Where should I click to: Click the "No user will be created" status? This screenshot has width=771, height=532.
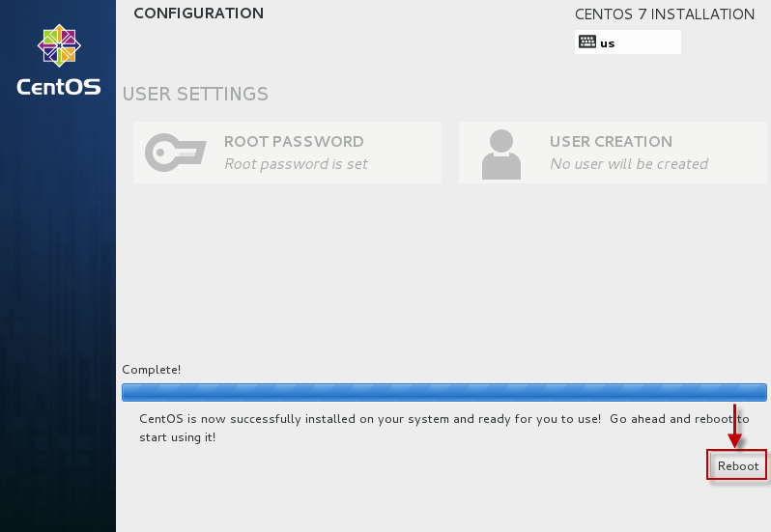[x=629, y=164]
